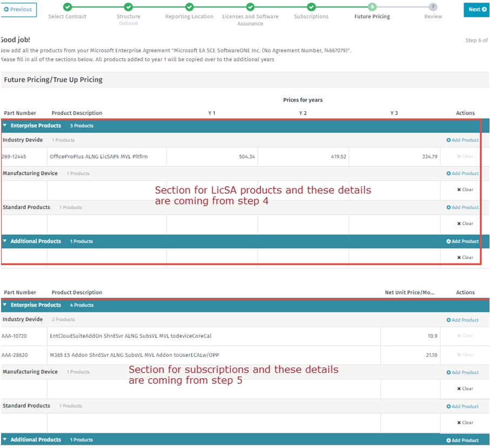This screenshot has width=490, height=448.
Task: Open the Structure step checkmark
Action: [x=128, y=7]
